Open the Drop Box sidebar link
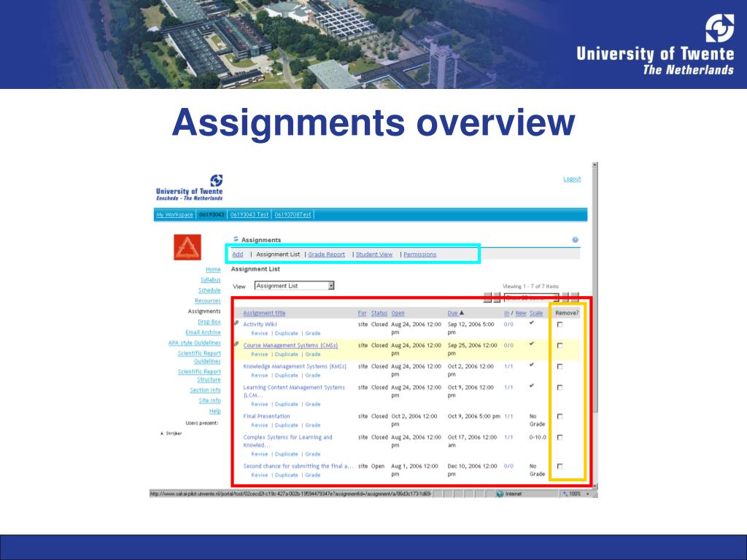The width and height of the screenshot is (747, 560). tap(209, 322)
